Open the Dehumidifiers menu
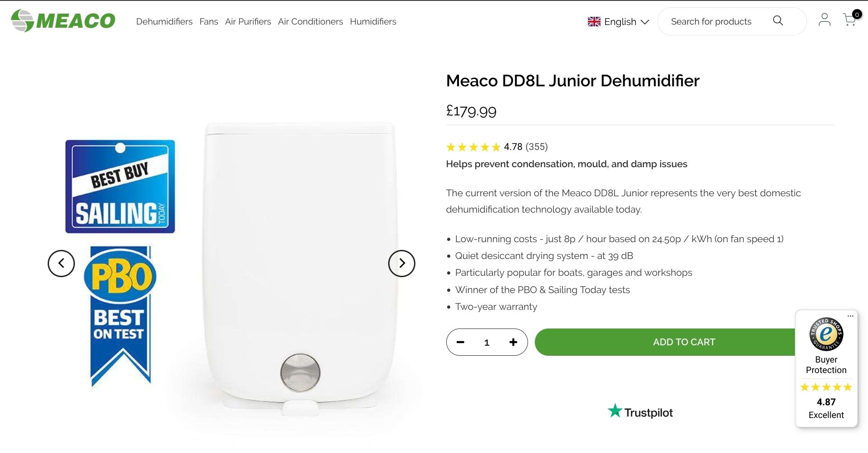The image size is (868, 453). click(164, 21)
